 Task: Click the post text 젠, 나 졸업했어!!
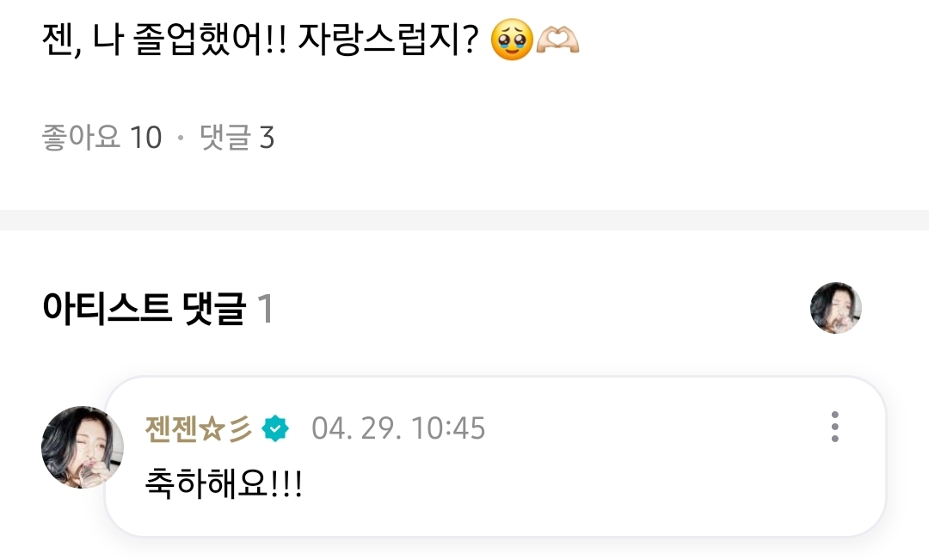(164, 40)
